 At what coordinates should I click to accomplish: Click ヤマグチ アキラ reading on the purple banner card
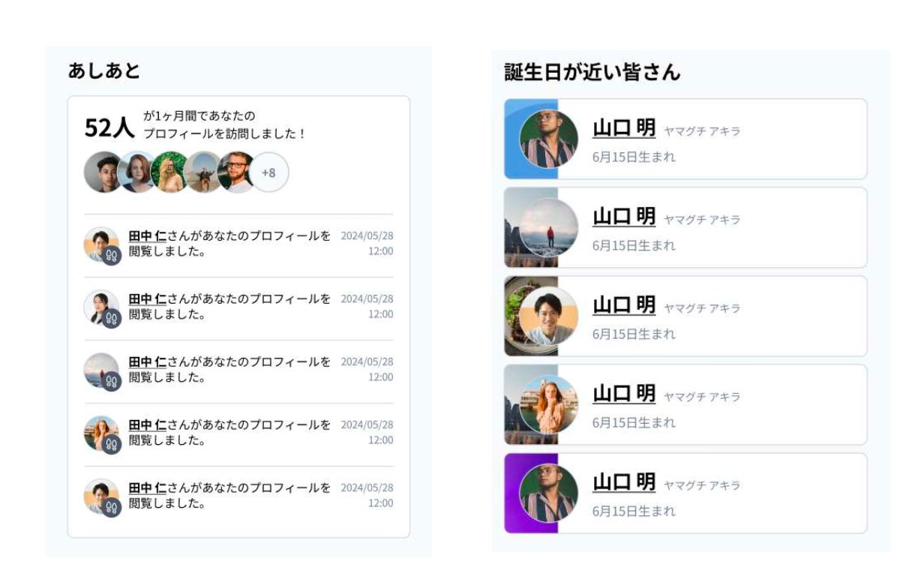(702, 485)
